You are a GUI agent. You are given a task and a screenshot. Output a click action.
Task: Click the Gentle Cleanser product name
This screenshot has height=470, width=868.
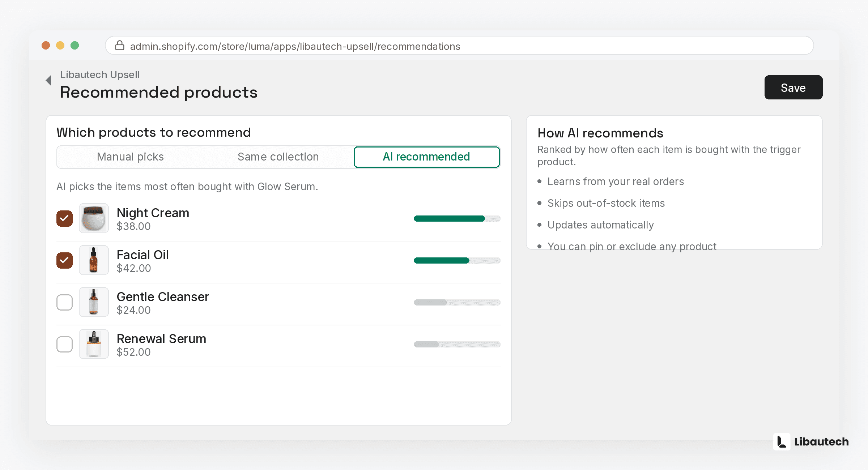coord(163,297)
